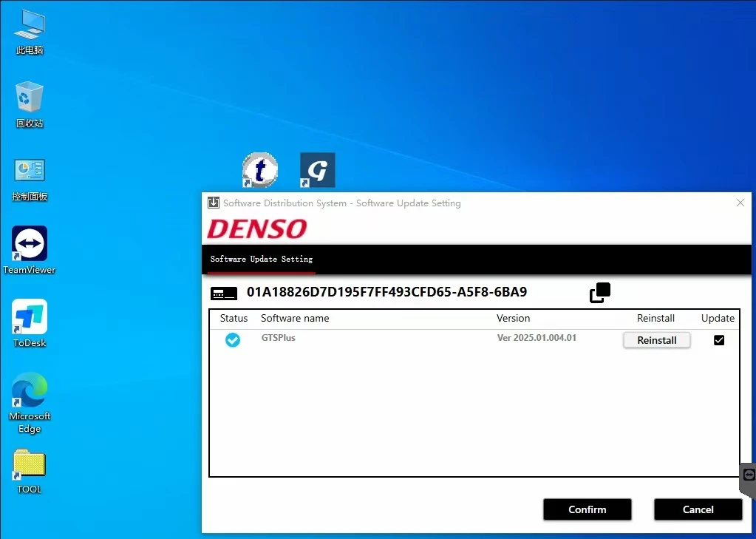Open the Microsoft Edge desktop shortcut
Image resolution: width=756 pixels, height=539 pixels.
click(30, 402)
